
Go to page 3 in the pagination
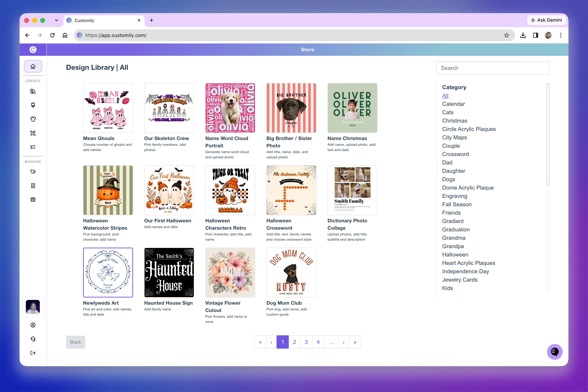click(x=306, y=342)
